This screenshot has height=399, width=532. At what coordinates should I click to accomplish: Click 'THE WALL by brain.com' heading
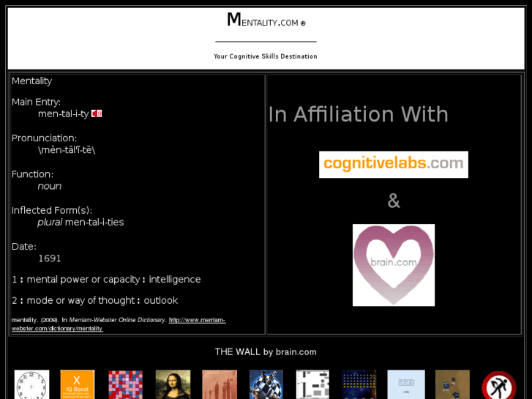point(266,352)
